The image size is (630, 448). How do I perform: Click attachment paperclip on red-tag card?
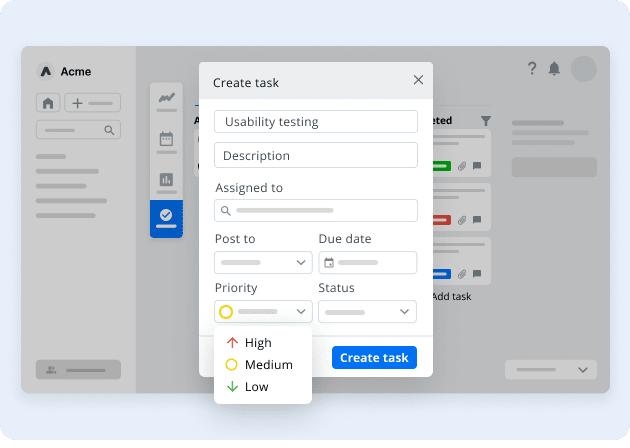point(462,220)
